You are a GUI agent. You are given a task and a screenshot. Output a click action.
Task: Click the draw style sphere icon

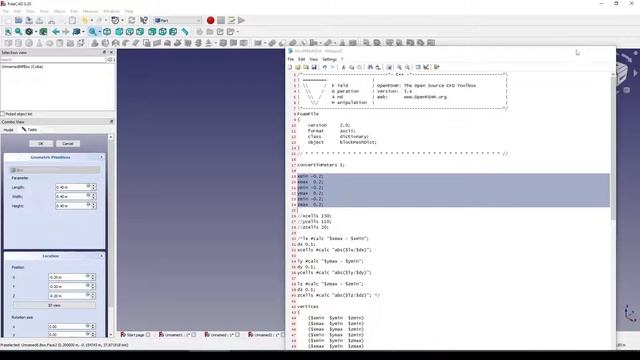tap(29, 31)
